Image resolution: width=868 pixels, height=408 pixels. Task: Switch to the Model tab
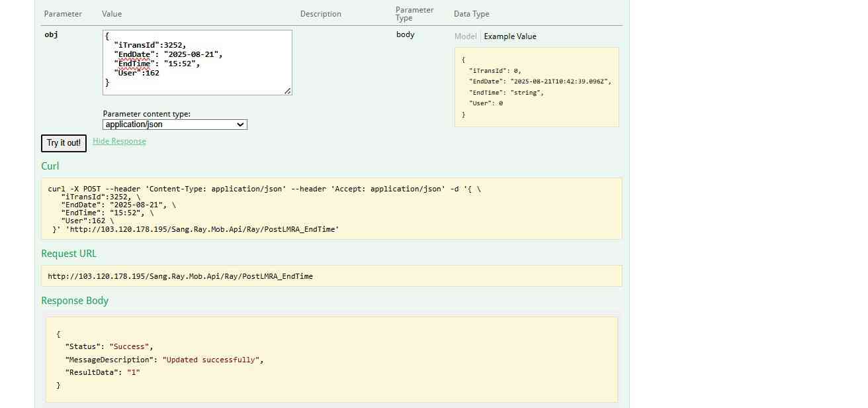coord(465,36)
